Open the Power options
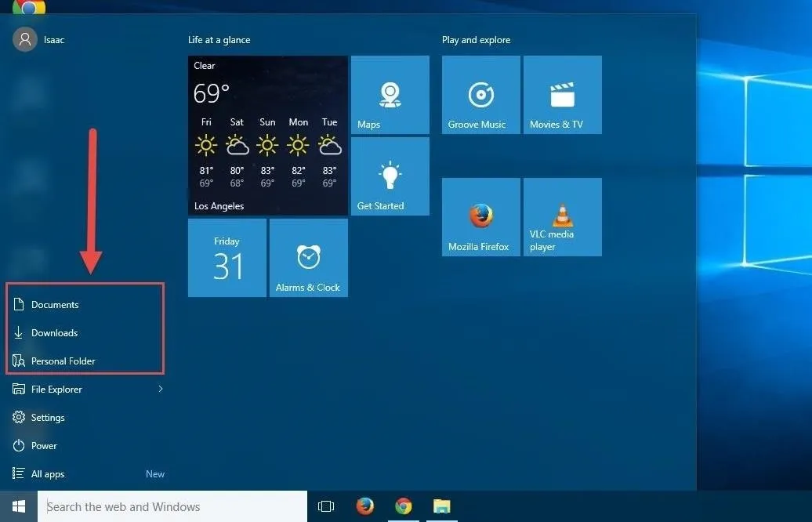 click(85, 445)
